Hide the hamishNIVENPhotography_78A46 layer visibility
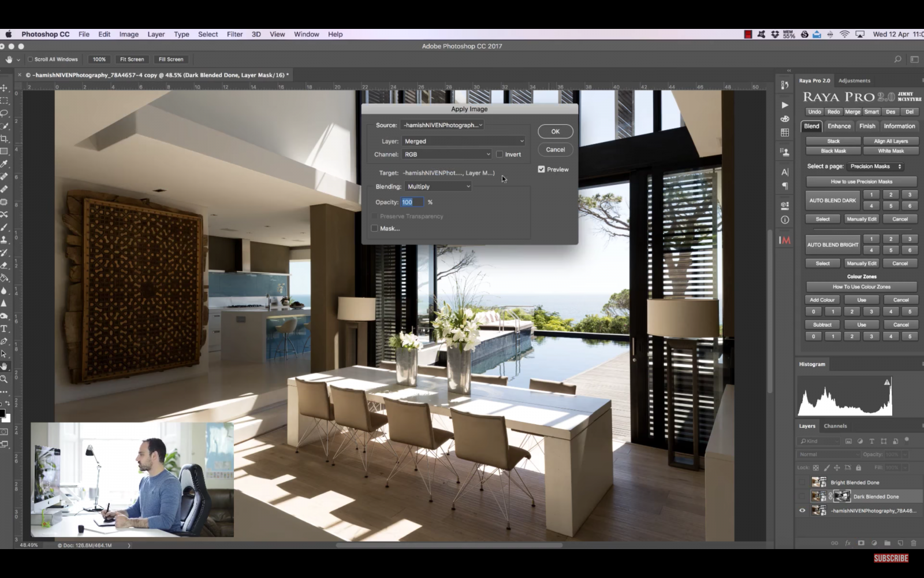Screen dimensions: 924x578 pyautogui.click(x=802, y=510)
